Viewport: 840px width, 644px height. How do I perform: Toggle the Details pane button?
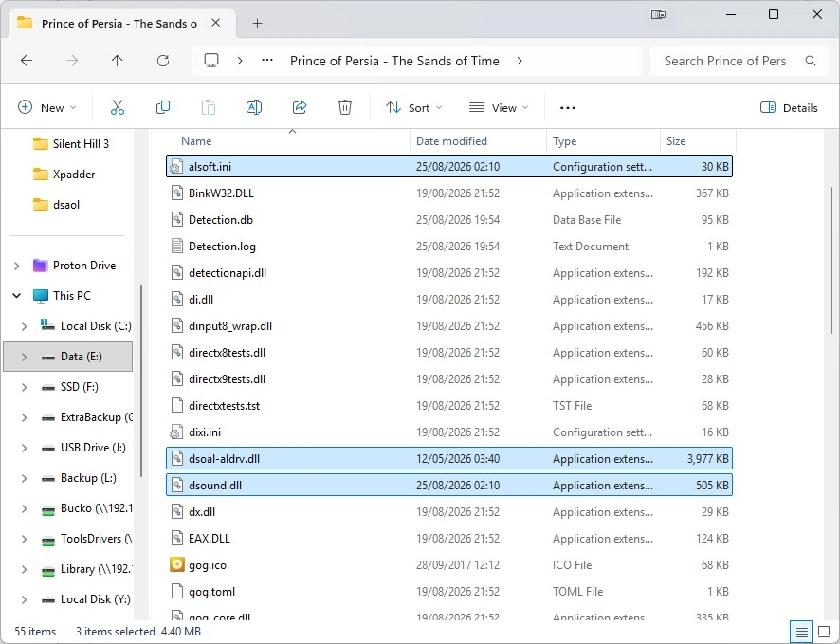789,108
